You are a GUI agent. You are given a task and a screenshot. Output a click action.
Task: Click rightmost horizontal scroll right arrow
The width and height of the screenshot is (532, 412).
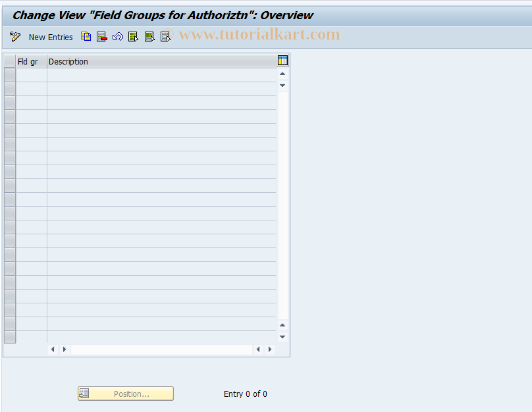click(270, 349)
